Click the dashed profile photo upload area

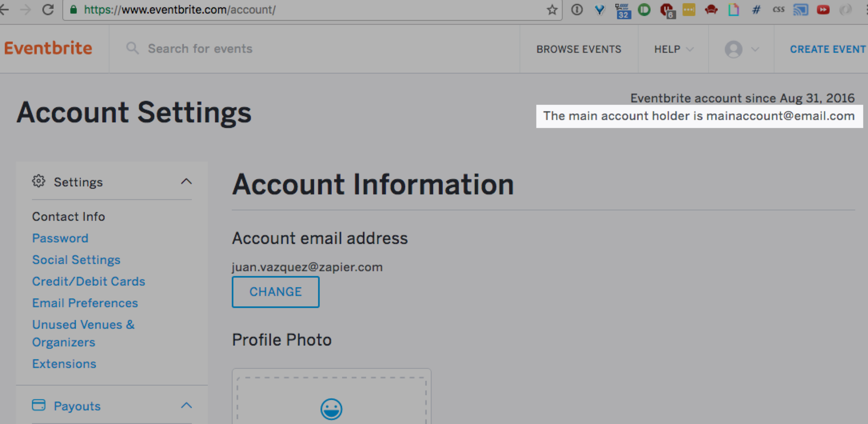pos(331,400)
